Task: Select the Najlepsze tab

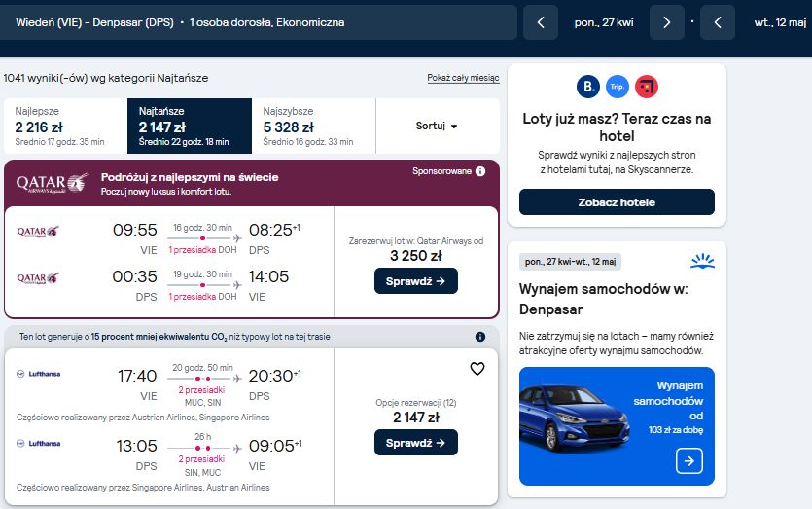Action: 65,126
